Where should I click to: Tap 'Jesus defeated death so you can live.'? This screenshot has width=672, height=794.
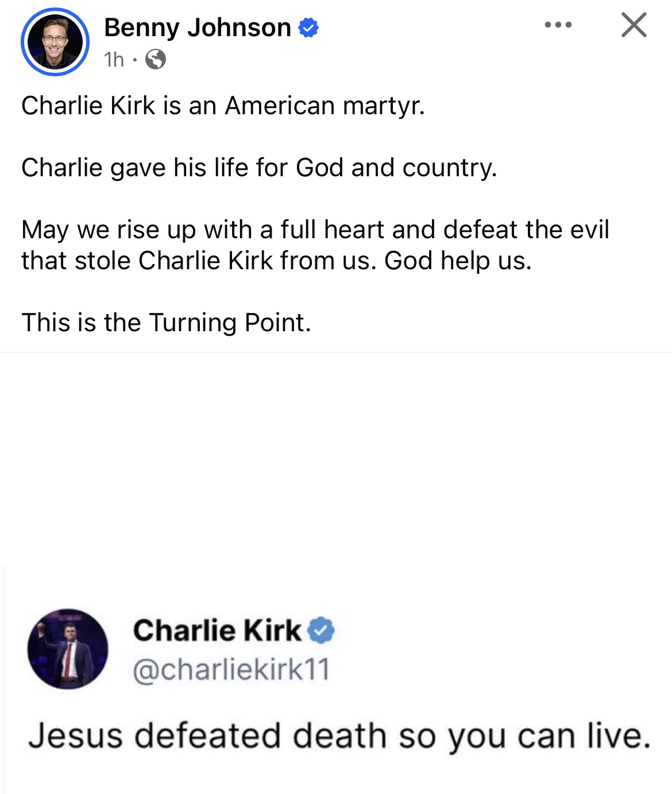tap(339, 736)
